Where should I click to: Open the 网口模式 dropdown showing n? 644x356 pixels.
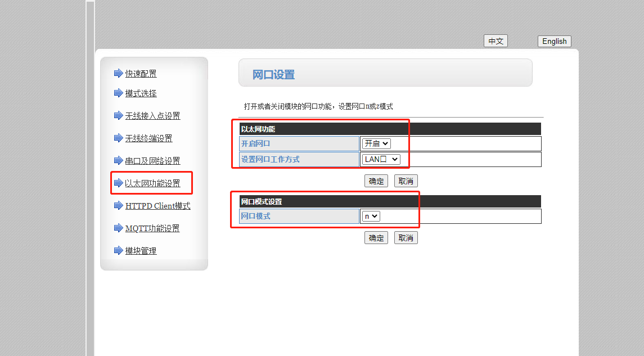click(x=371, y=216)
